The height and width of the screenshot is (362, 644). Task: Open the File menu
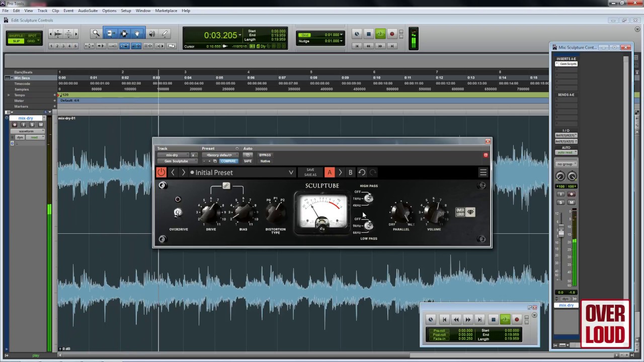point(6,11)
